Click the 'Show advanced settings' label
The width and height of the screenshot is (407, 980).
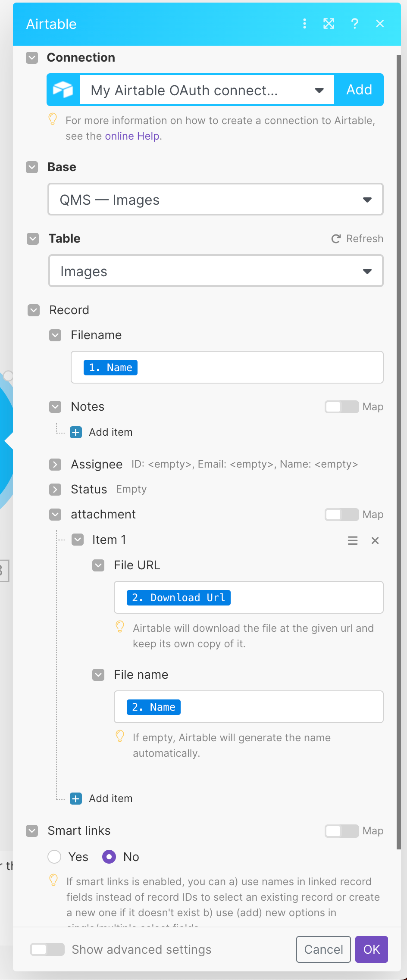coord(141,949)
